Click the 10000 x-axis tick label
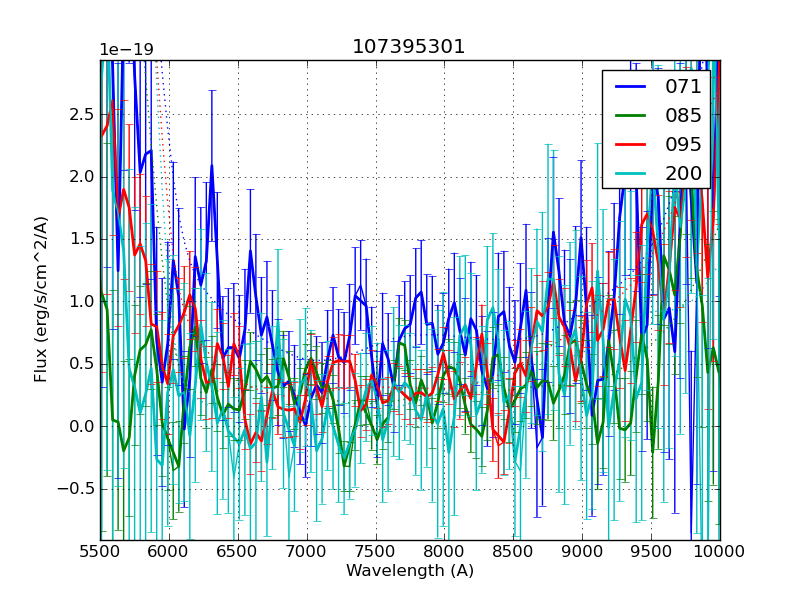 720,551
